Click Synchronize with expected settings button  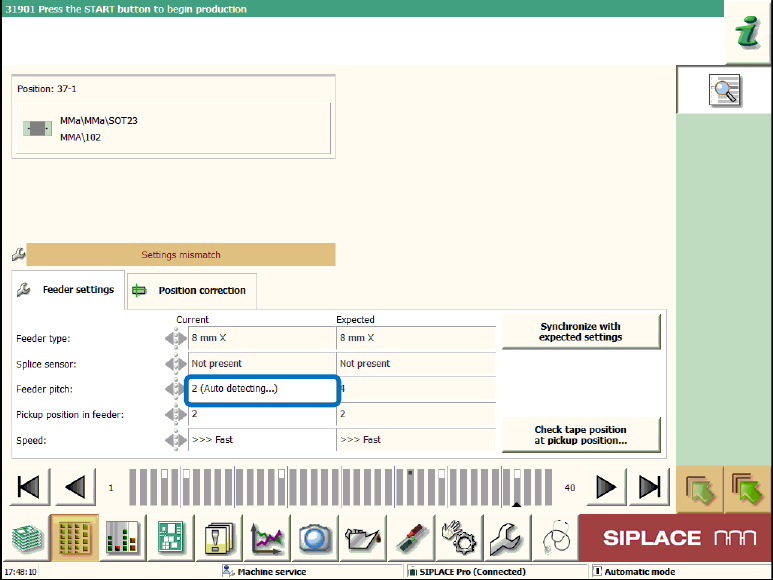pyautogui.click(x=581, y=332)
